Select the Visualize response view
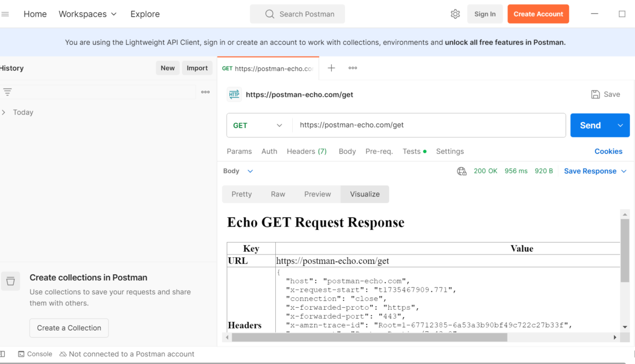Image resolution: width=635 pixels, height=364 pixels. pyautogui.click(x=365, y=194)
